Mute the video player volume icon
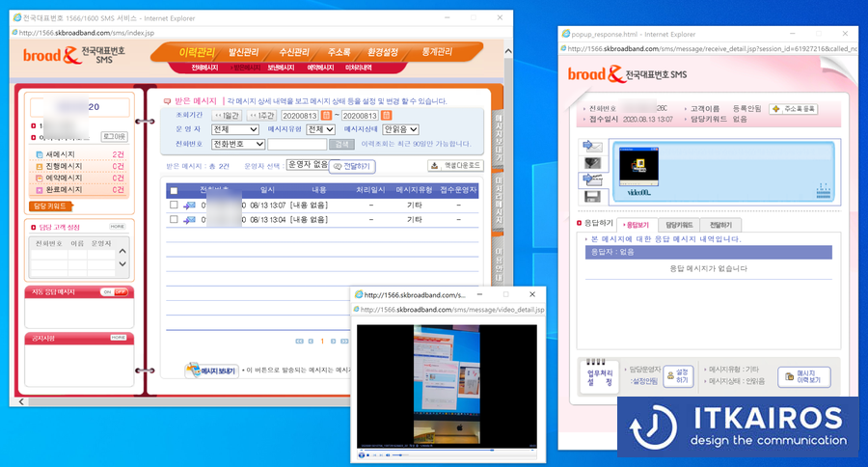Image resolution: width=868 pixels, height=467 pixels. [x=388, y=454]
